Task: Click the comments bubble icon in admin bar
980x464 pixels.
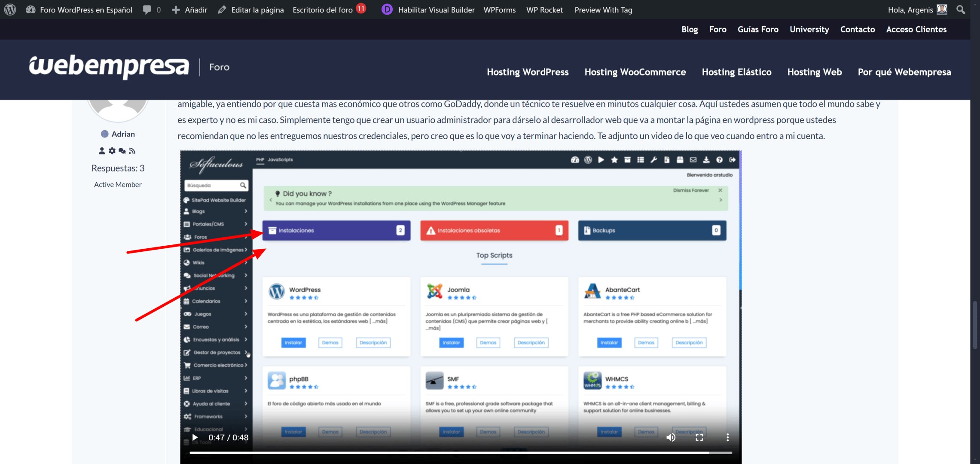Action: [x=147, y=9]
